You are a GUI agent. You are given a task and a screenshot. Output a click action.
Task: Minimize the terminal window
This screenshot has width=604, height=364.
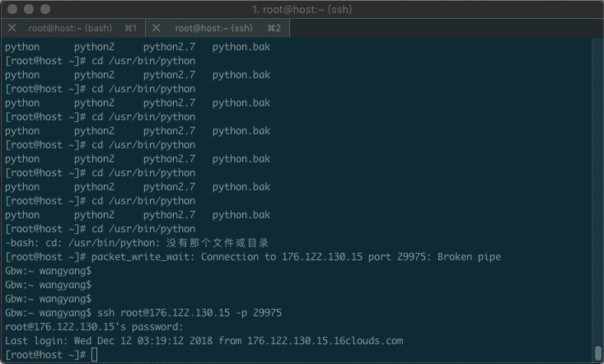27,9
